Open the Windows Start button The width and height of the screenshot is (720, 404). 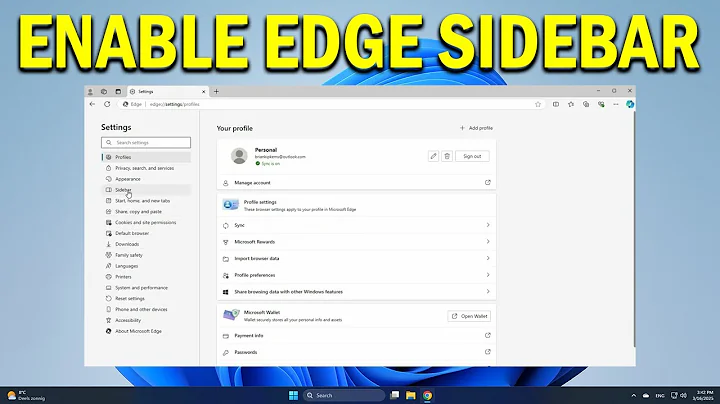[x=293, y=395]
